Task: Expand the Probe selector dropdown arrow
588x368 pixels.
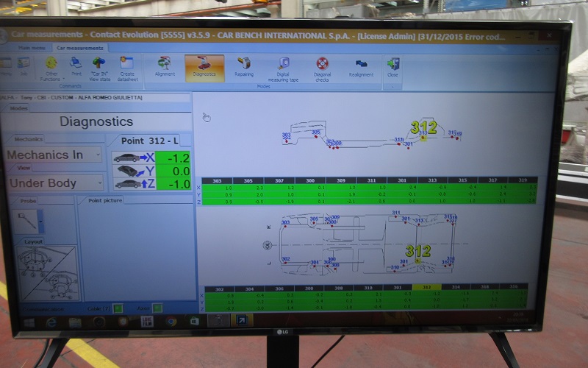Action: click(41, 220)
